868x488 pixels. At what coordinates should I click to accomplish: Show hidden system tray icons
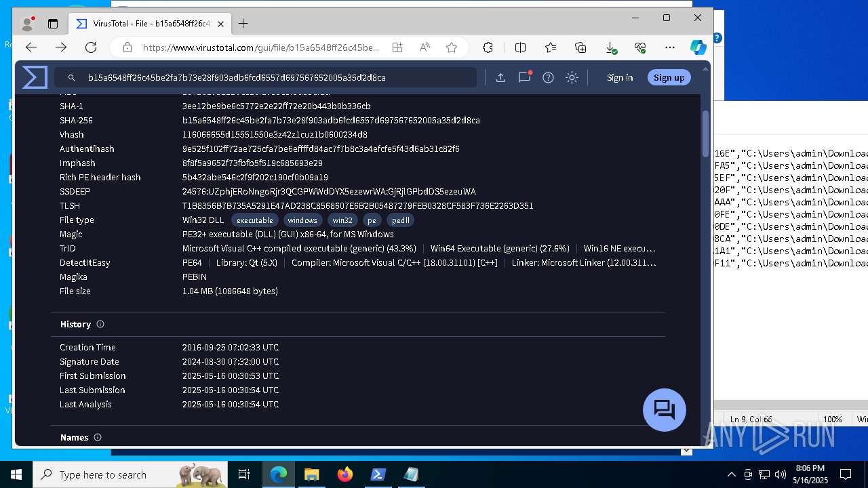click(731, 474)
